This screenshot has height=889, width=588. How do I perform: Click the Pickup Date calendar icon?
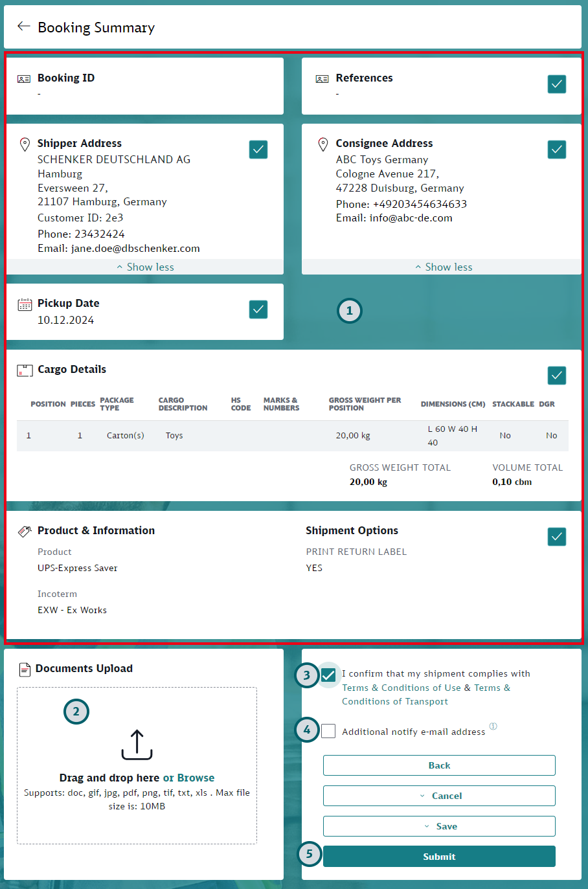[x=24, y=303]
